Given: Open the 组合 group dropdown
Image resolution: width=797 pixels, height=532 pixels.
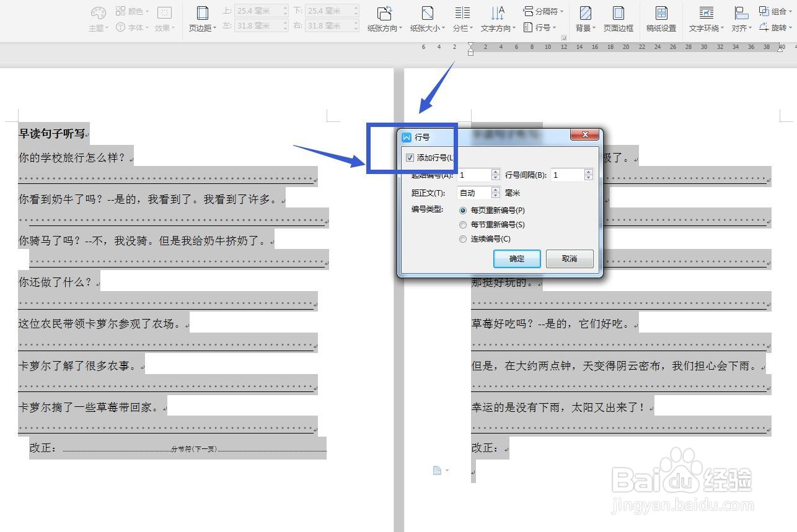Looking at the screenshot, I should (x=775, y=11).
